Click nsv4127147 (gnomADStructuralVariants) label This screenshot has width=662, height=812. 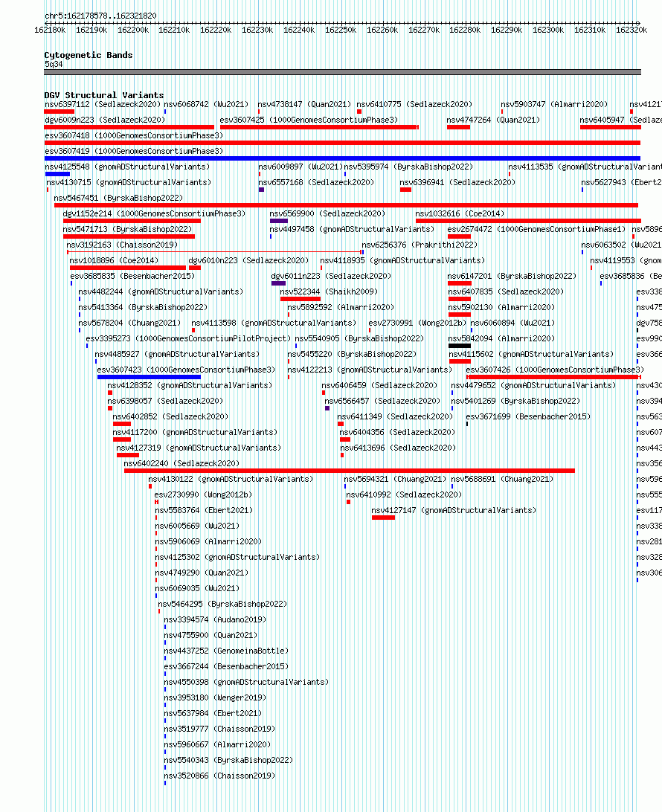click(x=454, y=511)
